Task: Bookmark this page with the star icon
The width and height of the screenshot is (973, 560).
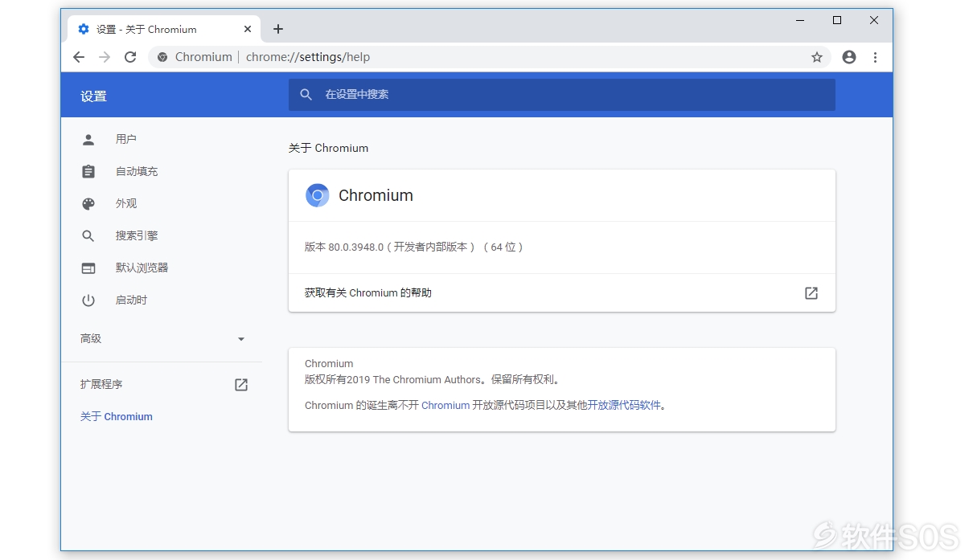Action: coord(817,57)
